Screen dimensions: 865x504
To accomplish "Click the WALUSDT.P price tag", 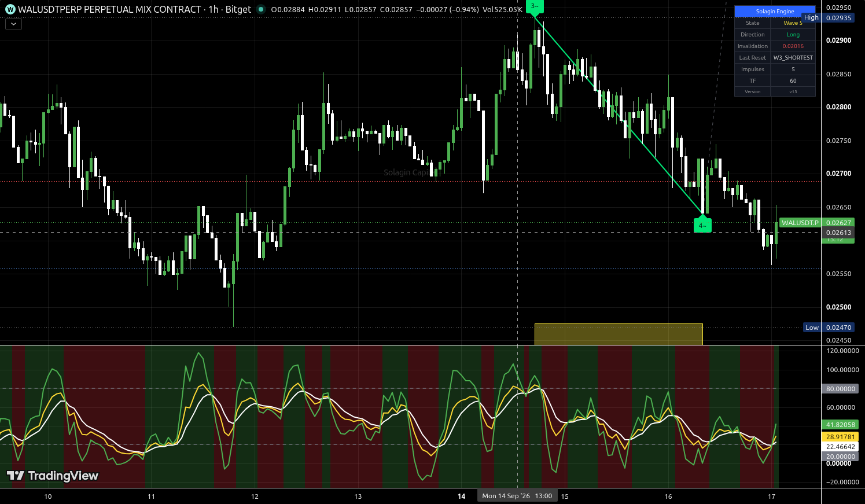I will click(x=800, y=223).
